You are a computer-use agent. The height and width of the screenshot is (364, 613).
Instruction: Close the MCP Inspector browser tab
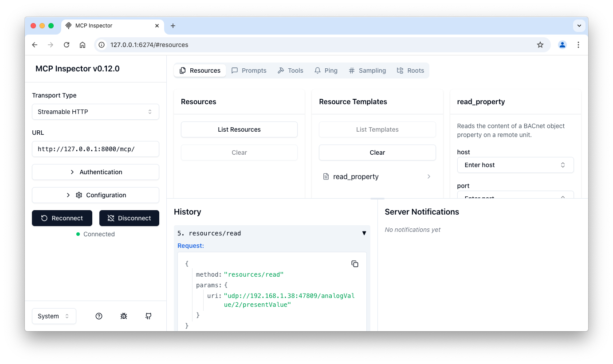[157, 26]
